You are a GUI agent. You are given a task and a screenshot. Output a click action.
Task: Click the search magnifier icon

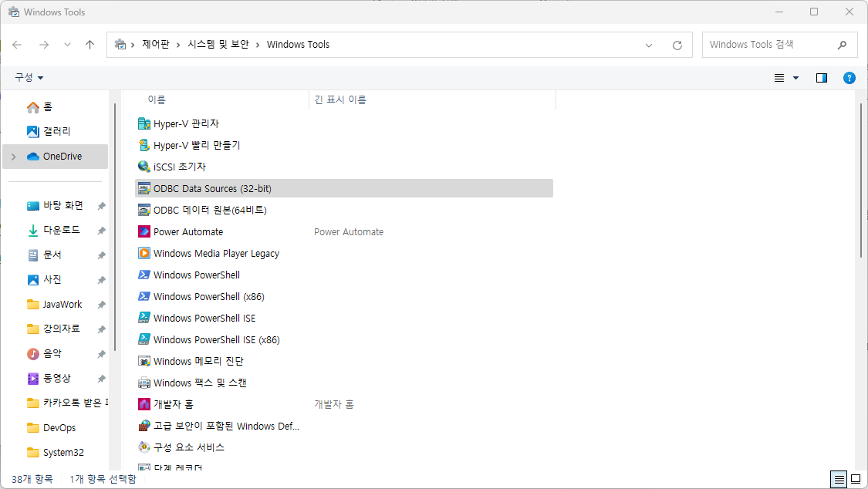[x=842, y=45]
